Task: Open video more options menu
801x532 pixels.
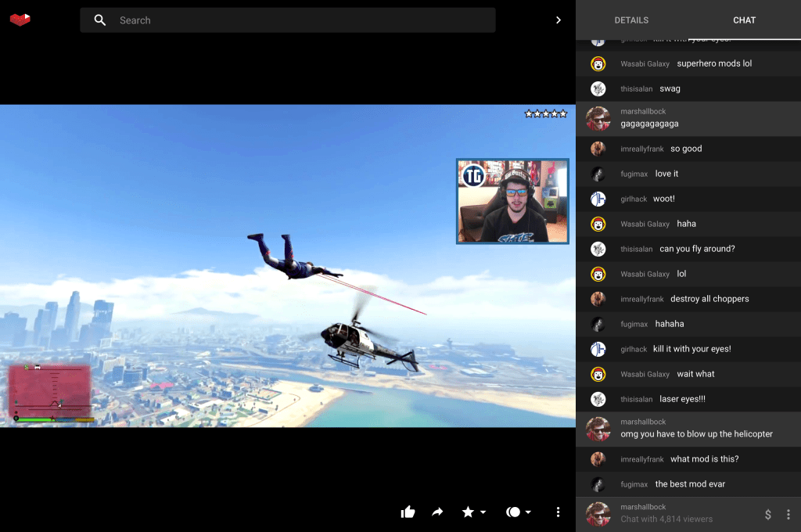Action: (x=558, y=512)
